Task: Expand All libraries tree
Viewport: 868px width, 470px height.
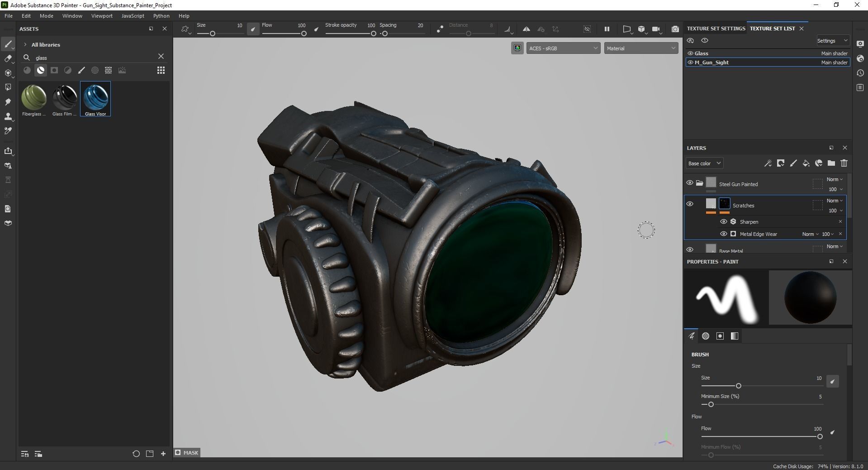Action: 25,44
